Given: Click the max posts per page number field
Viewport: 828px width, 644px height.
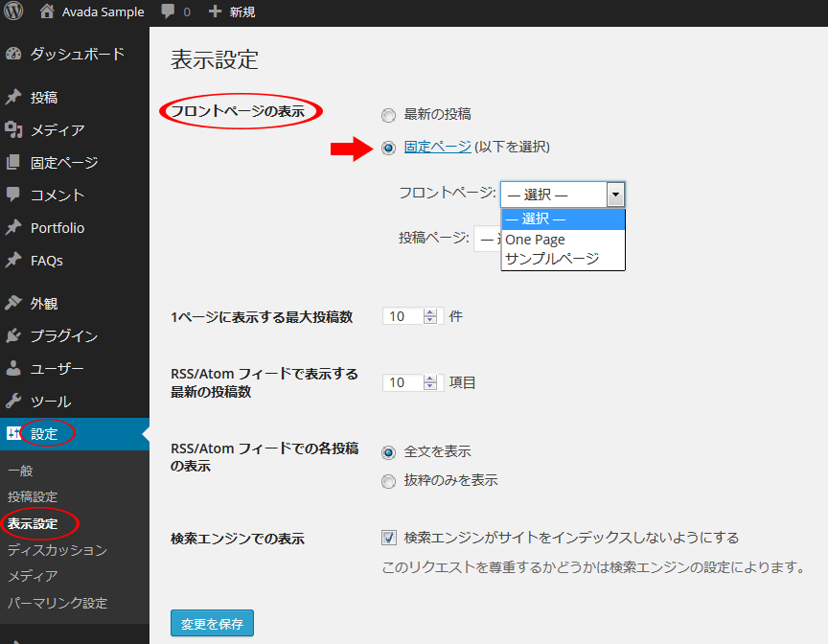Looking at the screenshot, I should (402, 316).
